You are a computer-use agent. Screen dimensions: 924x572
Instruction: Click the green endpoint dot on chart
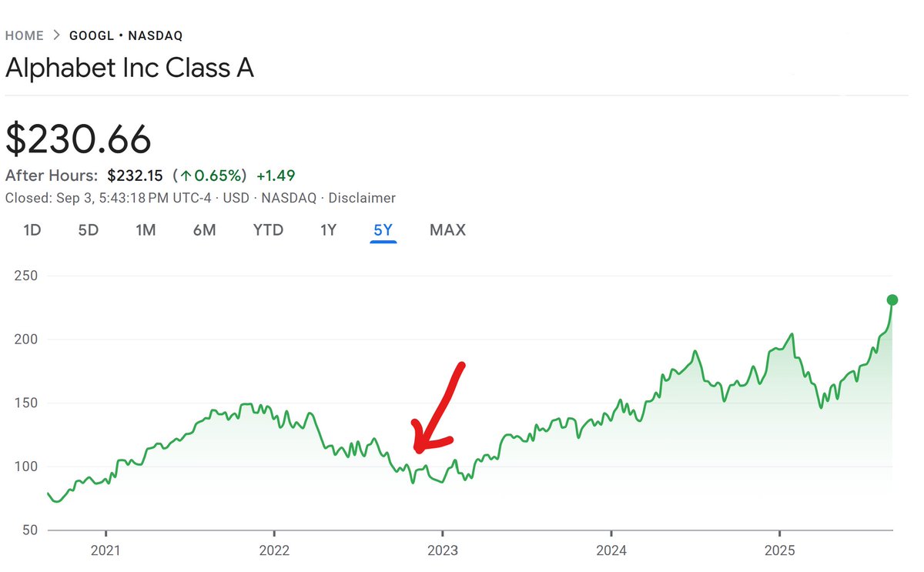[x=892, y=300]
